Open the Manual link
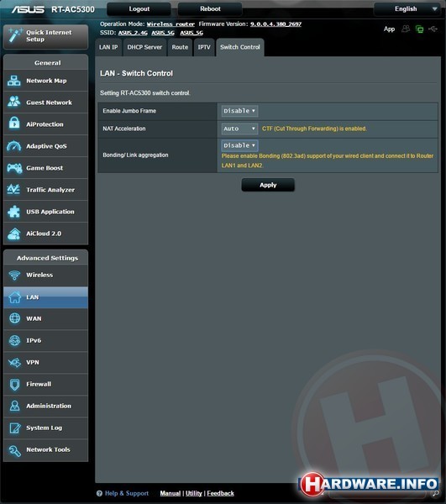Viewport: 446px width, 504px height. 171,493
